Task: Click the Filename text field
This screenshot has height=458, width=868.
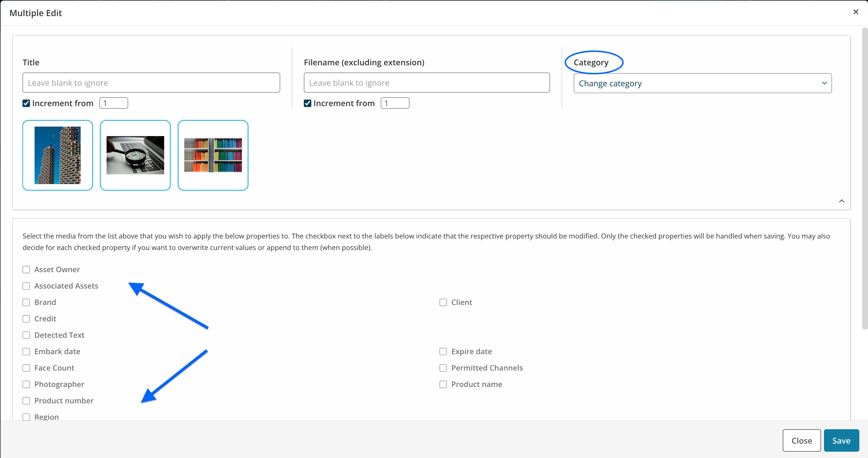Action: (427, 83)
